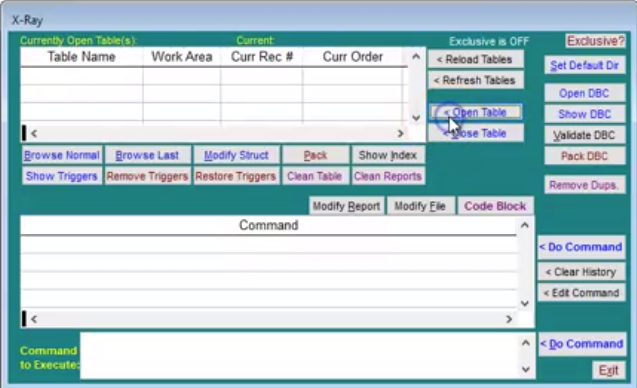The width and height of the screenshot is (637, 388).
Task: Click the open-tables grid up arrow
Action: click(x=416, y=57)
